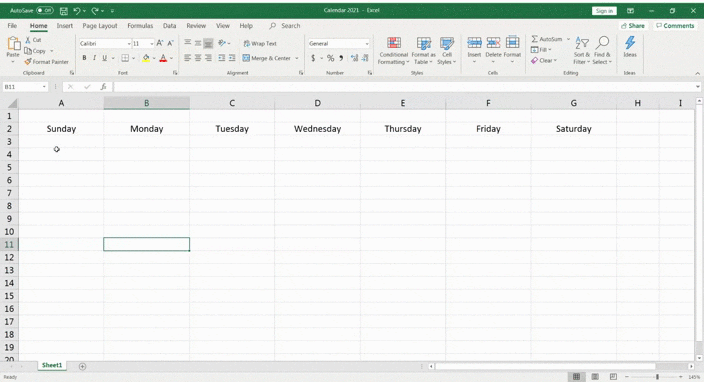Click Increase Decimal icon

point(354,58)
